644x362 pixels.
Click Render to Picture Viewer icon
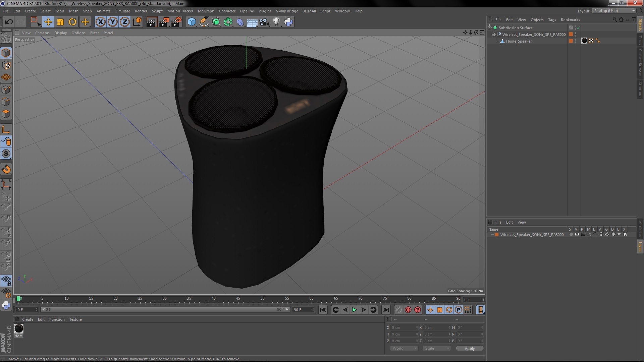point(164,22)
